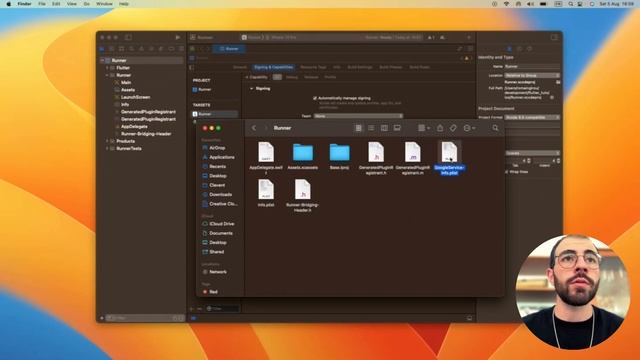640x360 pixels.
Task: Open the Quick Help inspector icon in Xcode
Action: tap(529, 49)
